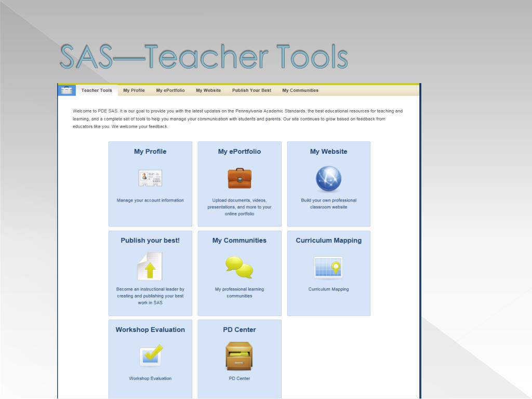The image size is (532, 399).
Task: Select the Workshop Evaluation checkmark icon
Action: (x=151, y=355)
